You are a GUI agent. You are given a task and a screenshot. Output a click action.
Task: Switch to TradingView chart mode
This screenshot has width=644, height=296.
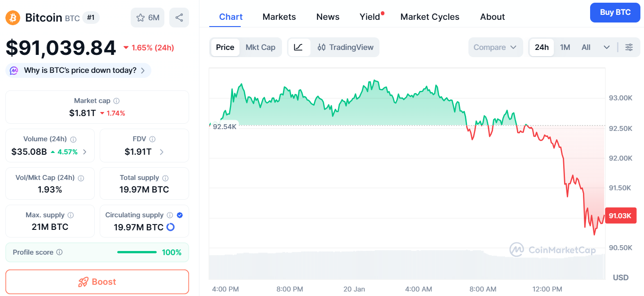coord(345,47)
